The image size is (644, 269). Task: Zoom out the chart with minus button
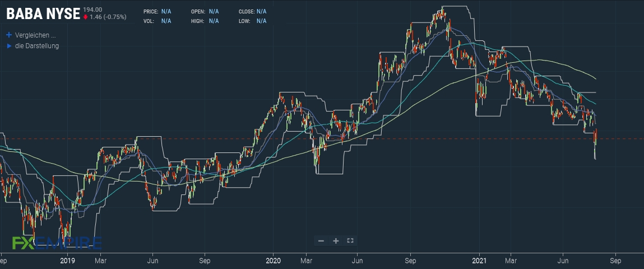[321, 240]
